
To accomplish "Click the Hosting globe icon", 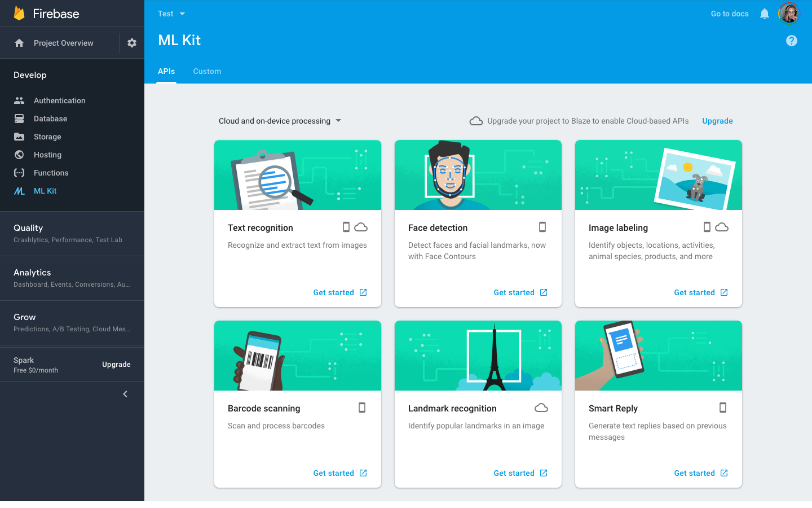I will click(19, 155).
